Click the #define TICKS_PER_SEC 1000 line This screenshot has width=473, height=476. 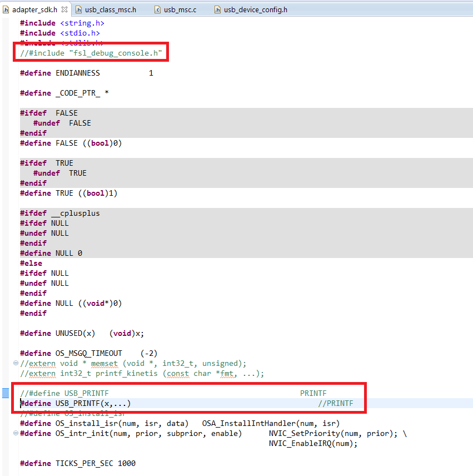point(78,464)
